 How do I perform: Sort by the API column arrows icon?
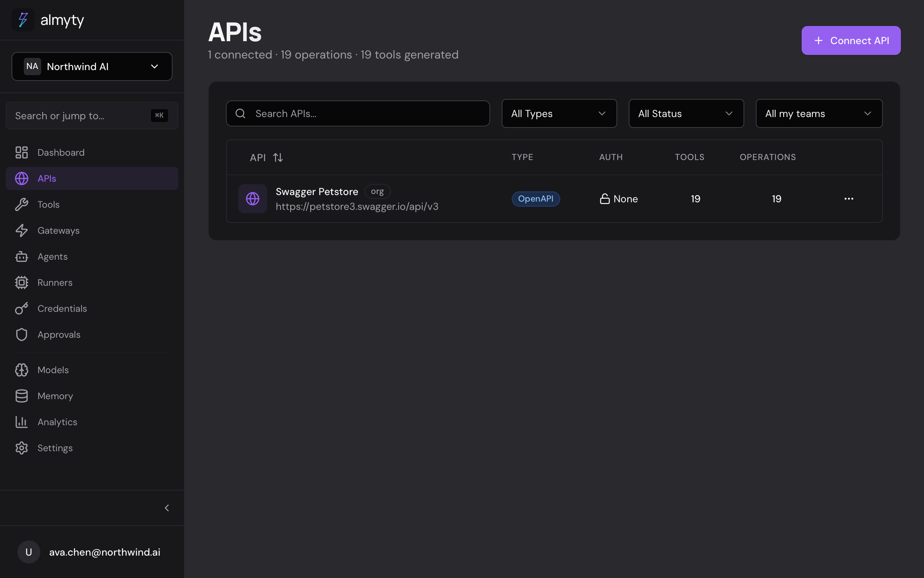click(x=278, y=158)
